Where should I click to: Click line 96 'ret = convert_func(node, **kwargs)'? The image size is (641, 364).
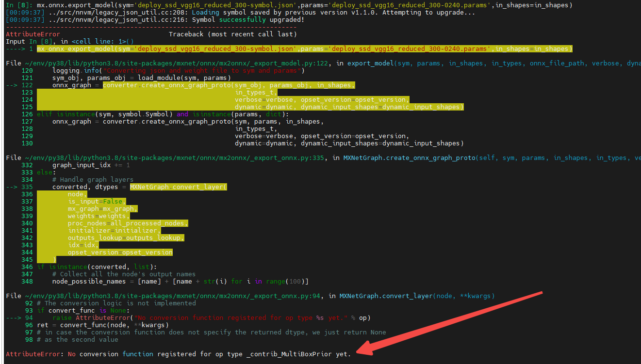pyautogui.click(x=103, y=325)
